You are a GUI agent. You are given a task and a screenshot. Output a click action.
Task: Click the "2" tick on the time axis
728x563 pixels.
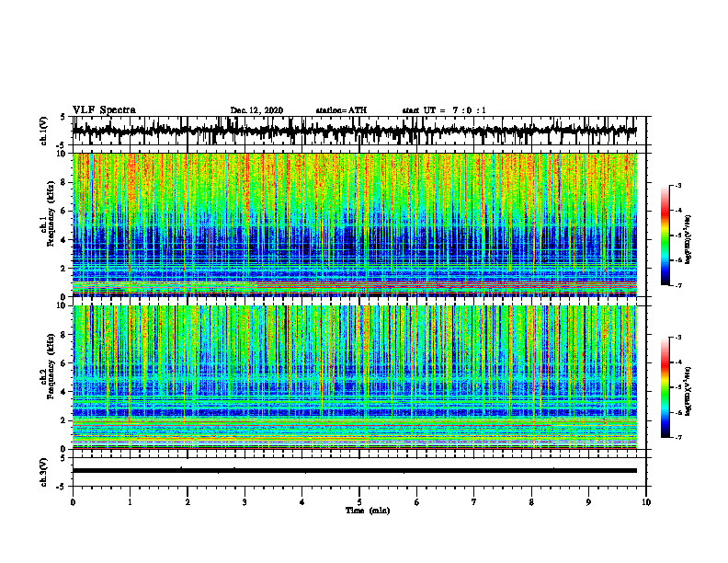point(188,502)
